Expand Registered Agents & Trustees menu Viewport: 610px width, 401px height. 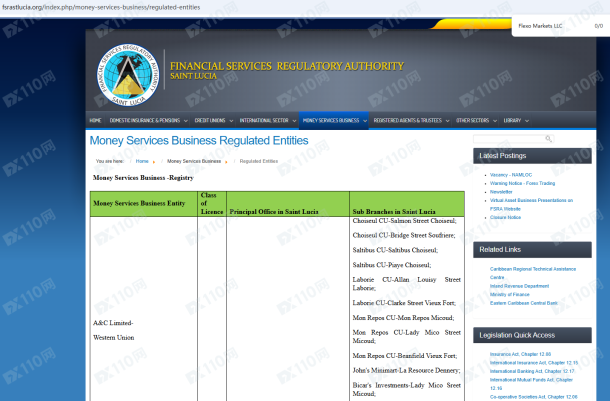coord(410,120)
